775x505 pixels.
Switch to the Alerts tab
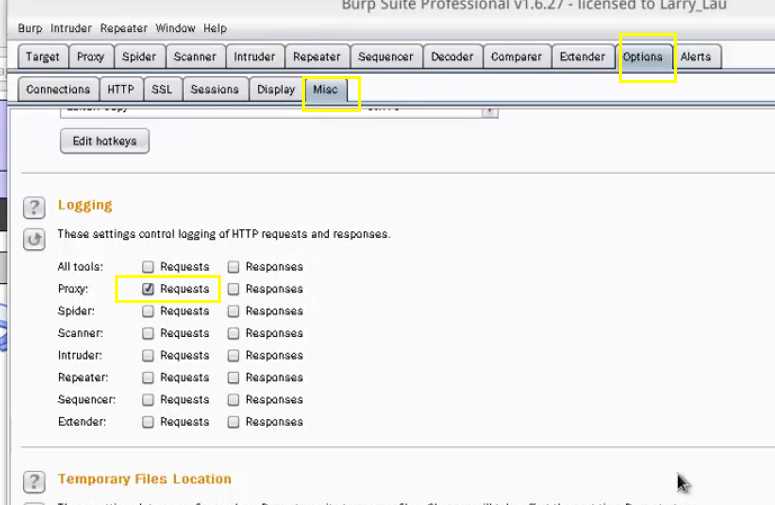(x=696, y=57)
